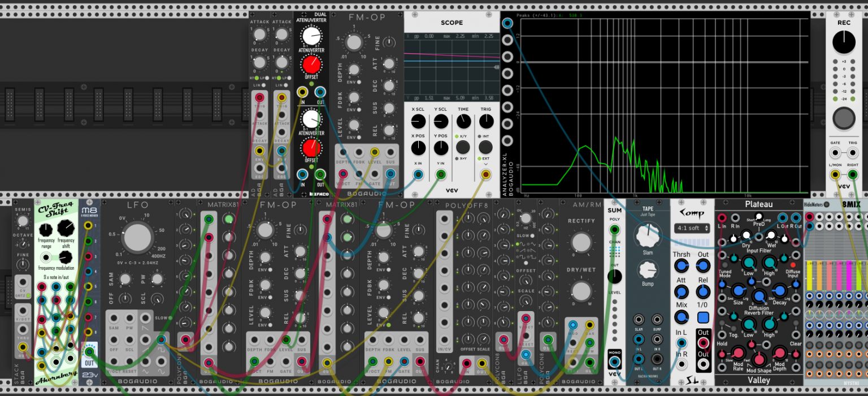Click the Scope X SCL knob

click(418, 120)
